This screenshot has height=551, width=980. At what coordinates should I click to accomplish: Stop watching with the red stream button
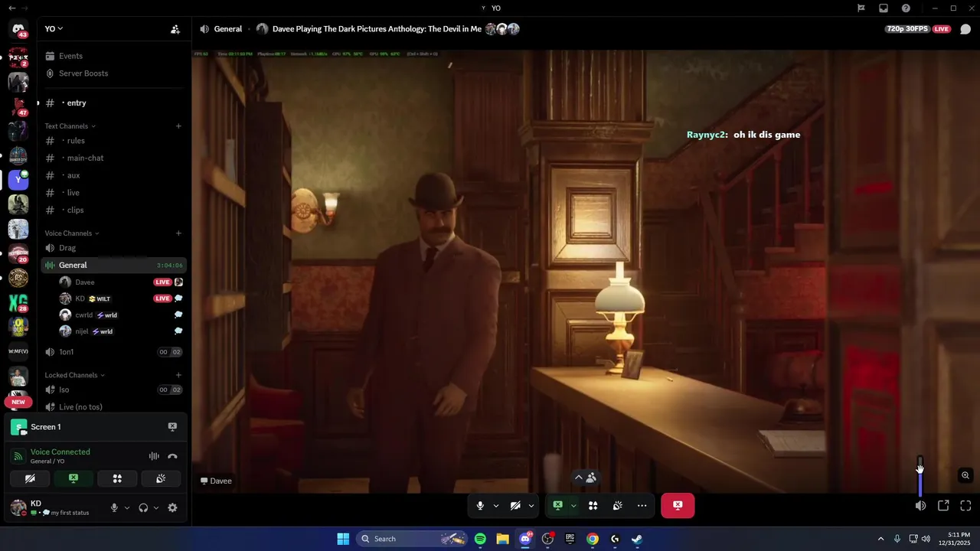click(x=678, y=505)
